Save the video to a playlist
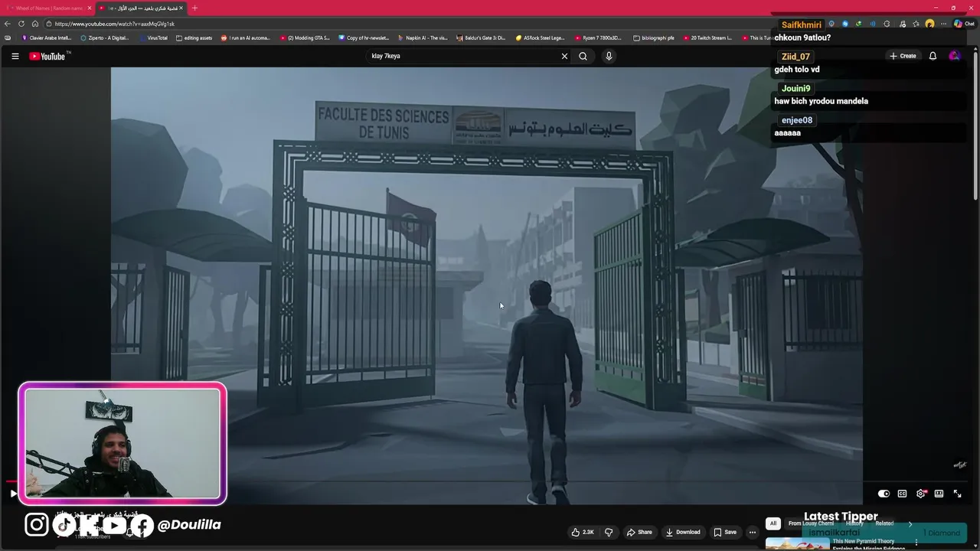This screenshot has height=551, width=980. pyautogui.click(x=725, y=532)
